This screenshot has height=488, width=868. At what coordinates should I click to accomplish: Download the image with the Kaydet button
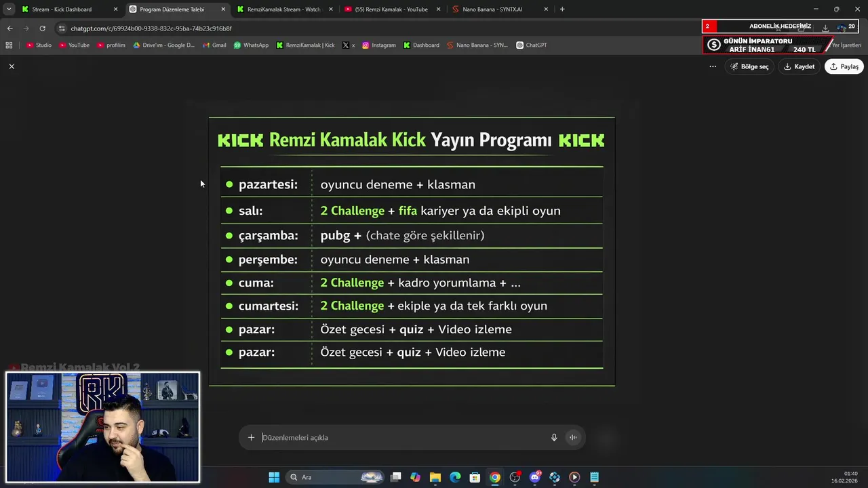[799, 66]
